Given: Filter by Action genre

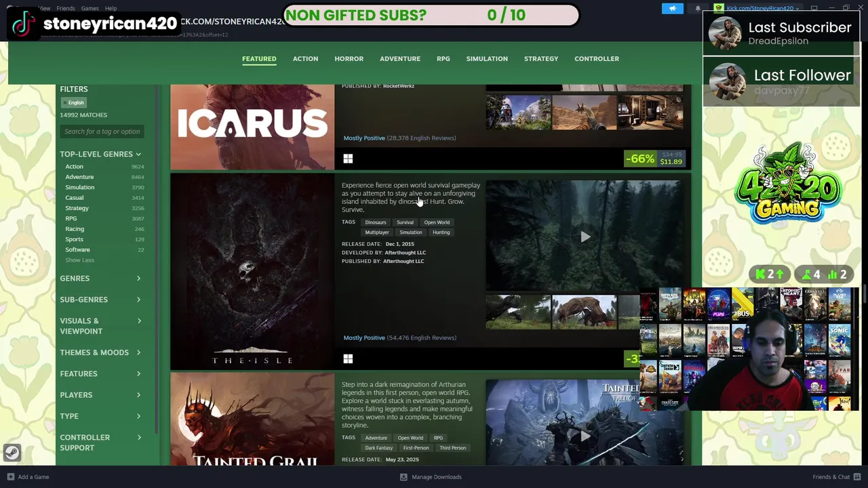Looking at the screenshot, I should click(104, 167).
